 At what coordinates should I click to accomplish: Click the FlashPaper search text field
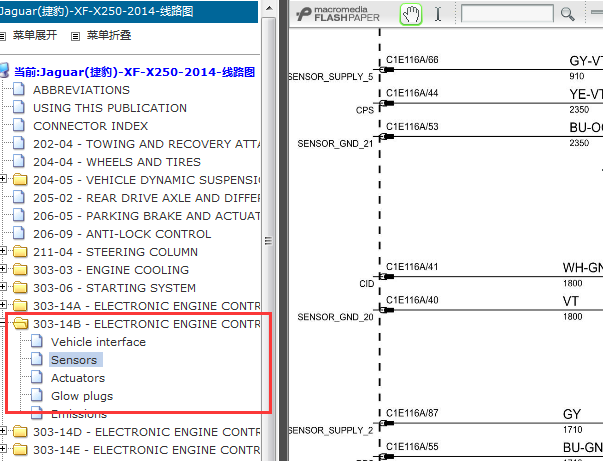pyautogui.click(x=507, y=13)
